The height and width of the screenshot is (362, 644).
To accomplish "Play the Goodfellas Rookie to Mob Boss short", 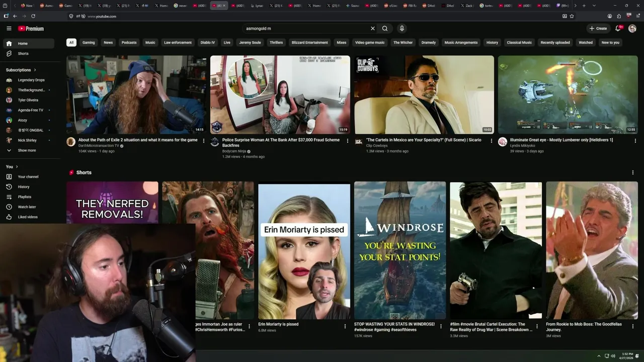I will pos(592,250).
